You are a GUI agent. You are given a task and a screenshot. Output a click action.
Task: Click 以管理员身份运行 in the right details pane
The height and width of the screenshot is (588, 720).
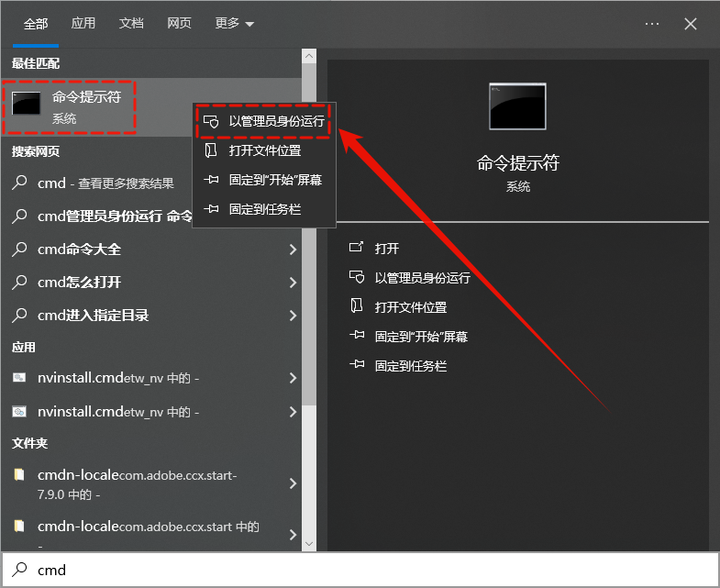pyautogui.click(x=423, y=278)
